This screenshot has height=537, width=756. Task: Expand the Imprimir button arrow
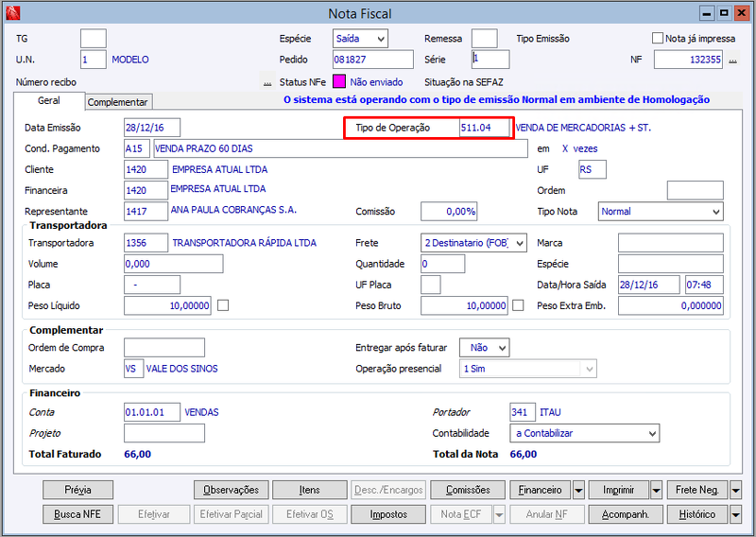(x=656, y=490)
